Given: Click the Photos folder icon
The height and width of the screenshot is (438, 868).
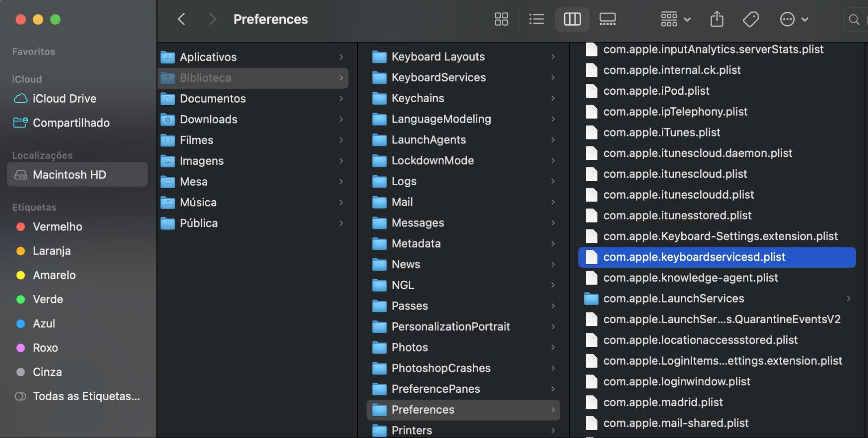Looking at the screenshot, I should pyautogui.click(x=380, y=348).
